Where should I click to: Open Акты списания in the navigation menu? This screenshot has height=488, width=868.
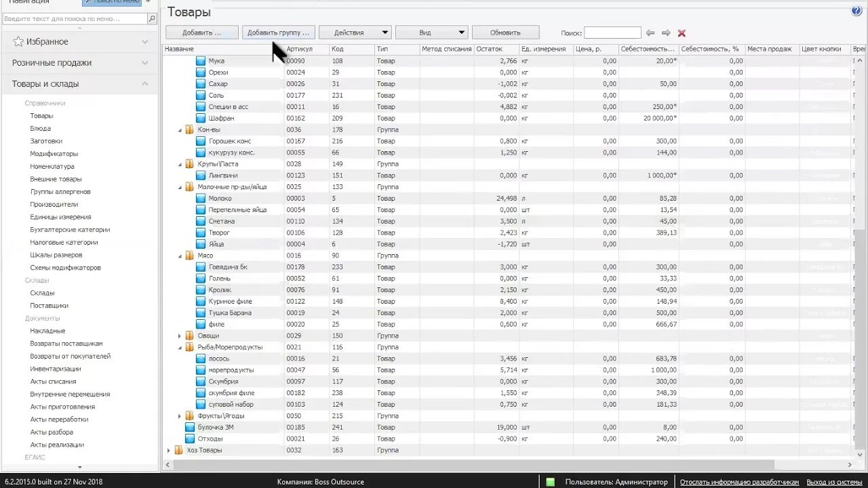click(53, 382)
